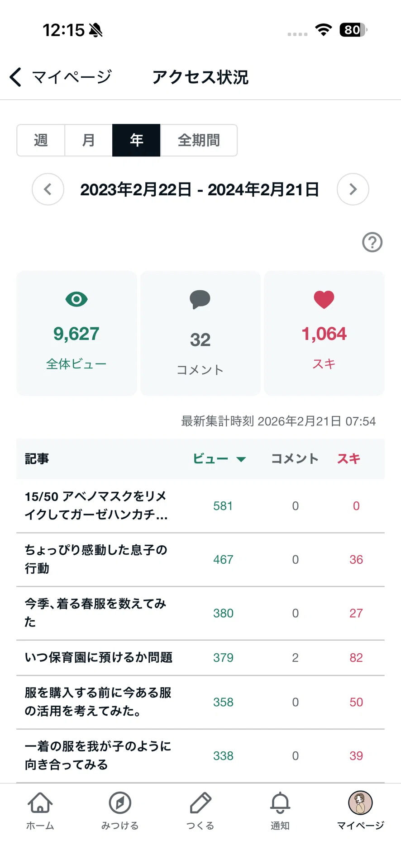This screenshot has height=868, width=401.
Task: Go to the previous year range
Action: click(x=48, y=189)
